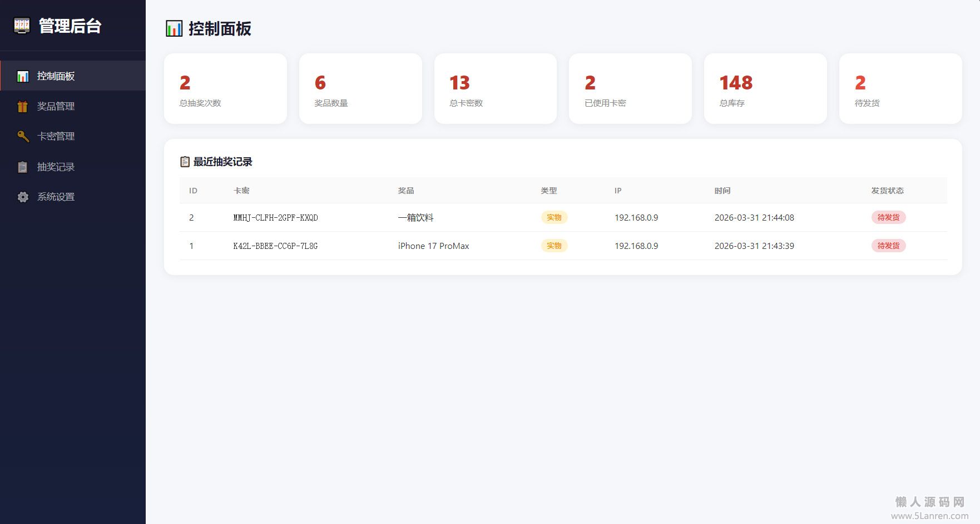This screenshot has width=980, height=524.
Task: Click the iPhone 17 ProMax prize cell
Action: 433,246
